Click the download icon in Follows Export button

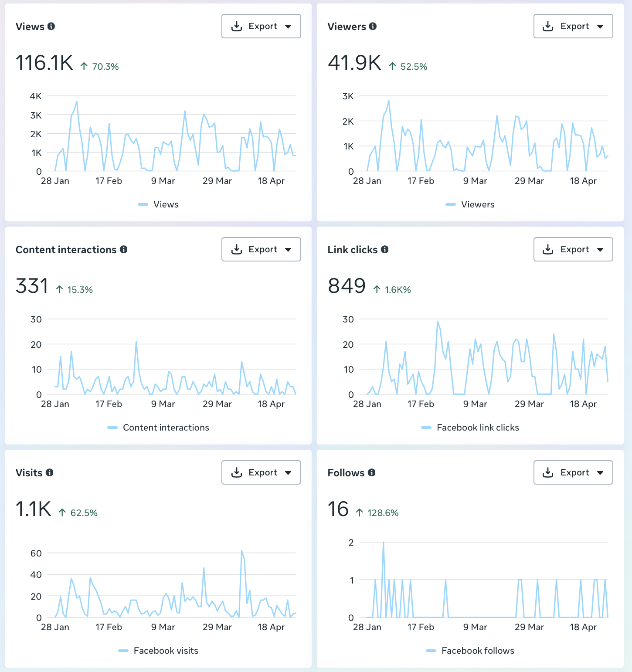click(x=548, y=473)
